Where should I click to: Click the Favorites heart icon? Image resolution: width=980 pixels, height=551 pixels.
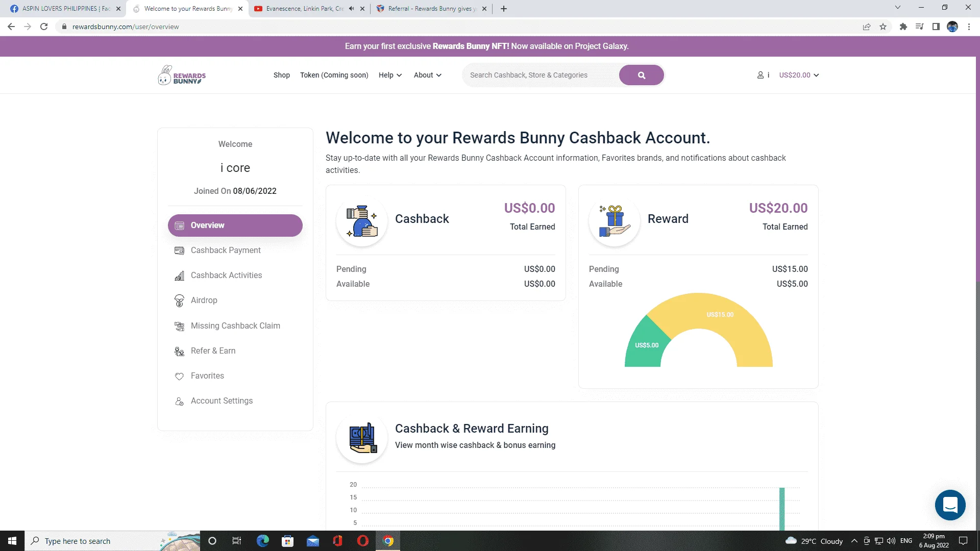179,376
